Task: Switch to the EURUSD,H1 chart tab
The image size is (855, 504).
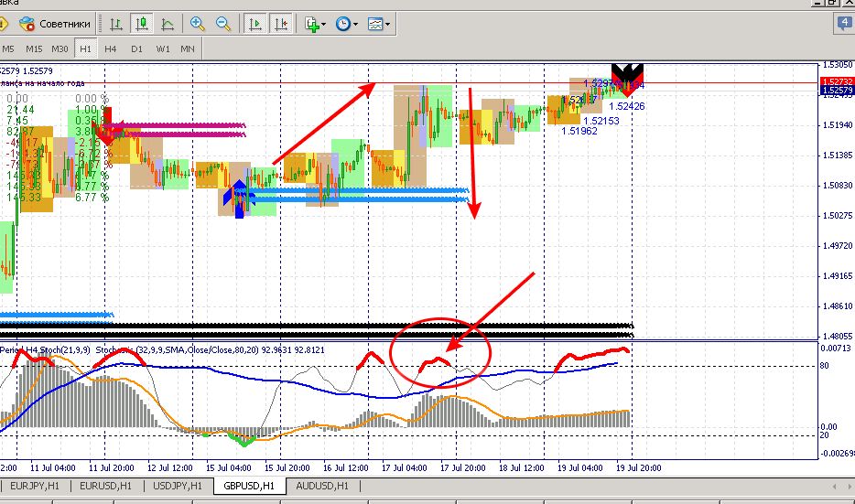Action: pos(105,486)
